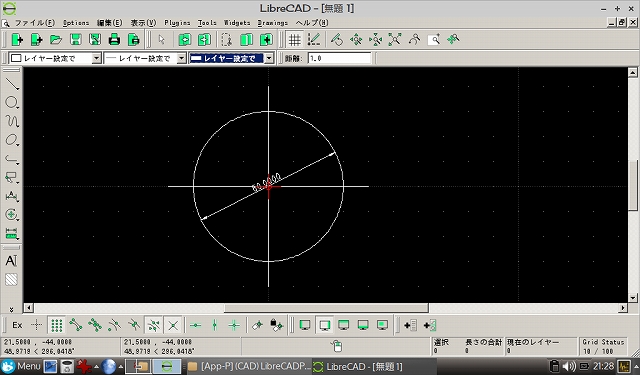Open the ファイル(F) menu
Viewport: 640px width, 375px height.
click(35, 23)
